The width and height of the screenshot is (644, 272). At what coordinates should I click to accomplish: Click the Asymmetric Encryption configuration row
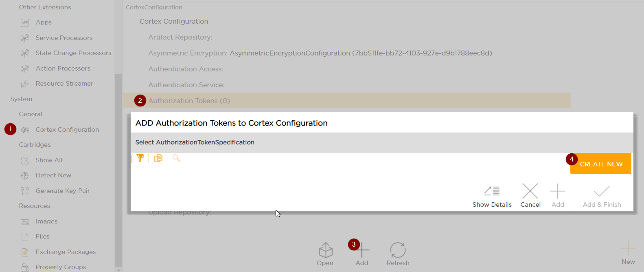(320, 53)
